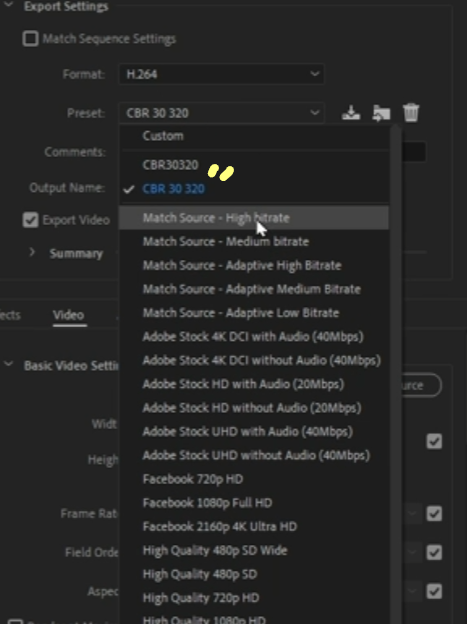
Task: Select the Custom preset entry
Action: (254, 136)
